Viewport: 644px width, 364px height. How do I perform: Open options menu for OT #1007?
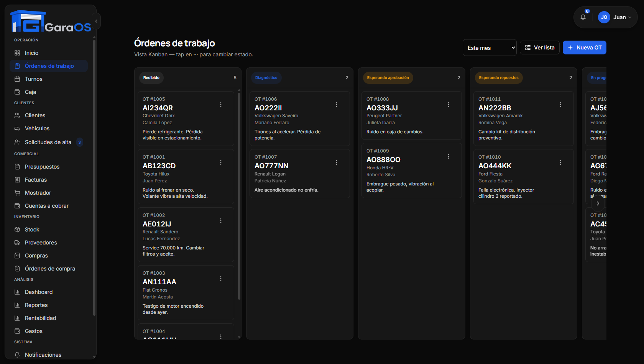pos(337,162)
